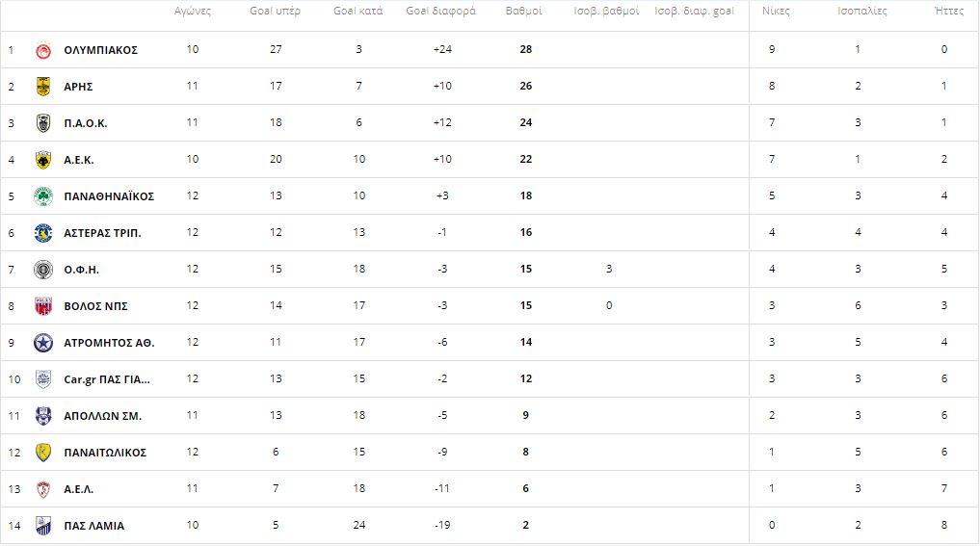Click the Α.Ε.Λ. team name
This screenshot has width=980, height=546.
79,489
